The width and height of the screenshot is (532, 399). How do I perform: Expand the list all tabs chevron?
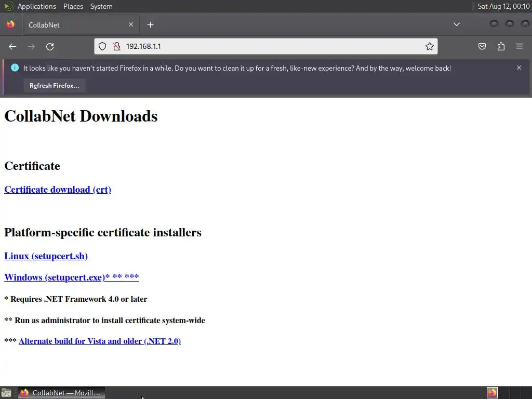click(x=457, y=24)
